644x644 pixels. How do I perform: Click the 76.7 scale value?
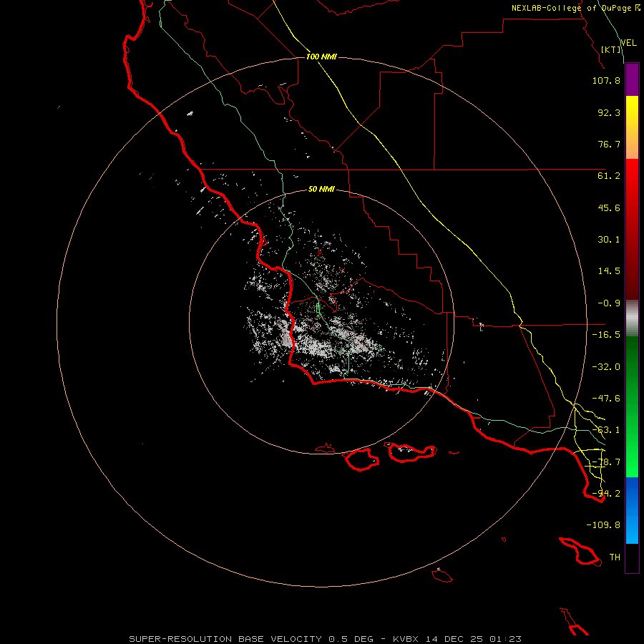(x=609, y=144)
